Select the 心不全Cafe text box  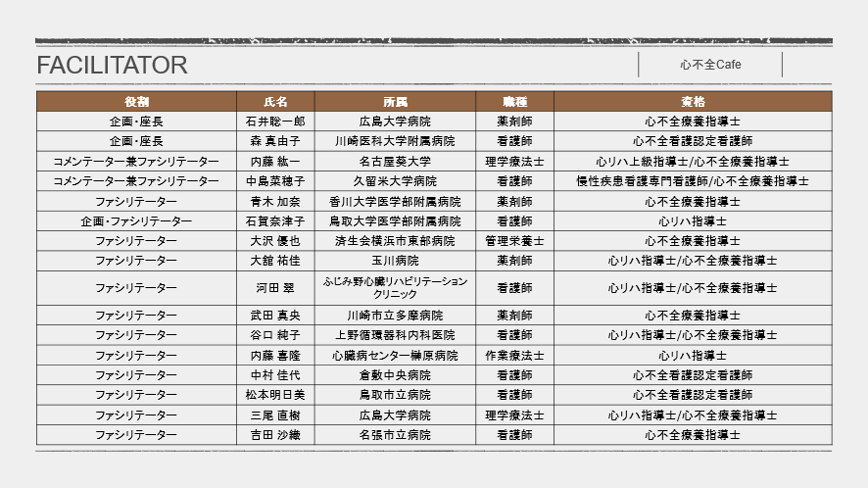710,65
